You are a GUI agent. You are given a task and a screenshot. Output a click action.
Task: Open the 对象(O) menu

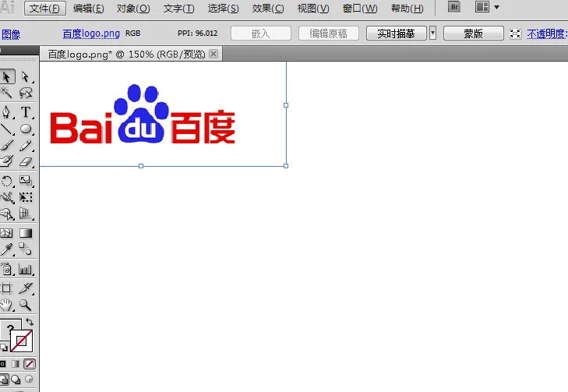pos(133,9)
